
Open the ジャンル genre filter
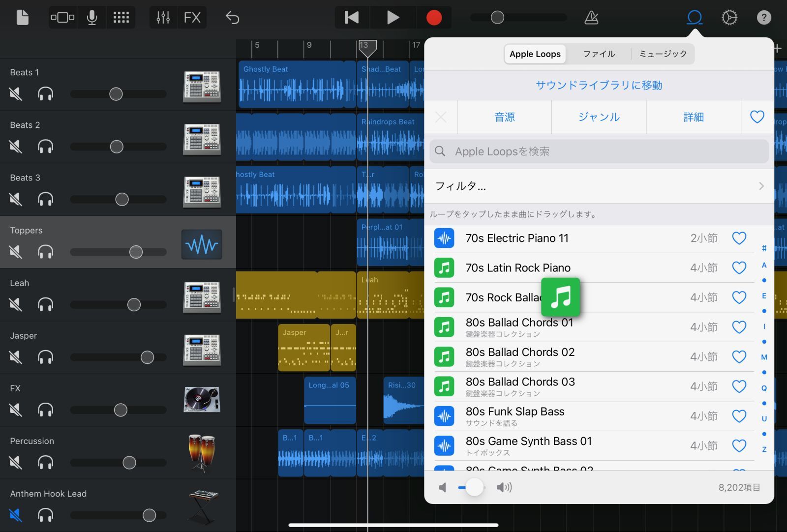pos(599,117)
